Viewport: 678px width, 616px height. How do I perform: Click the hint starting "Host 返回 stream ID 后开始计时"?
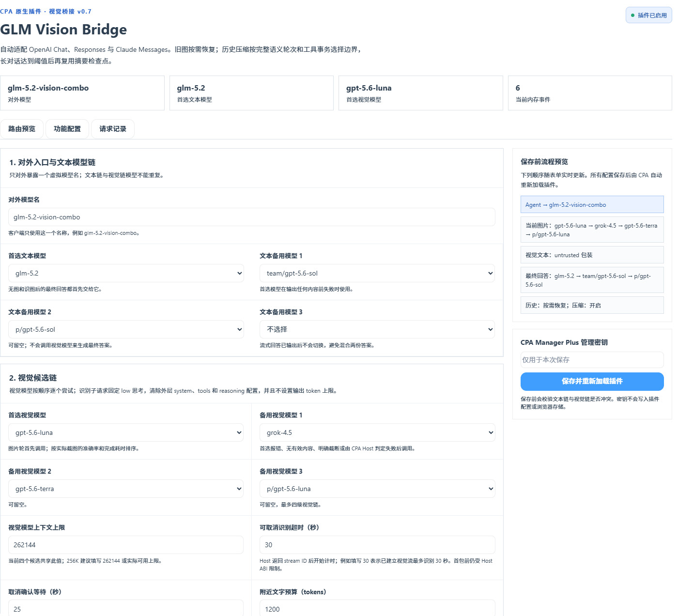click(x=376, y=565)
